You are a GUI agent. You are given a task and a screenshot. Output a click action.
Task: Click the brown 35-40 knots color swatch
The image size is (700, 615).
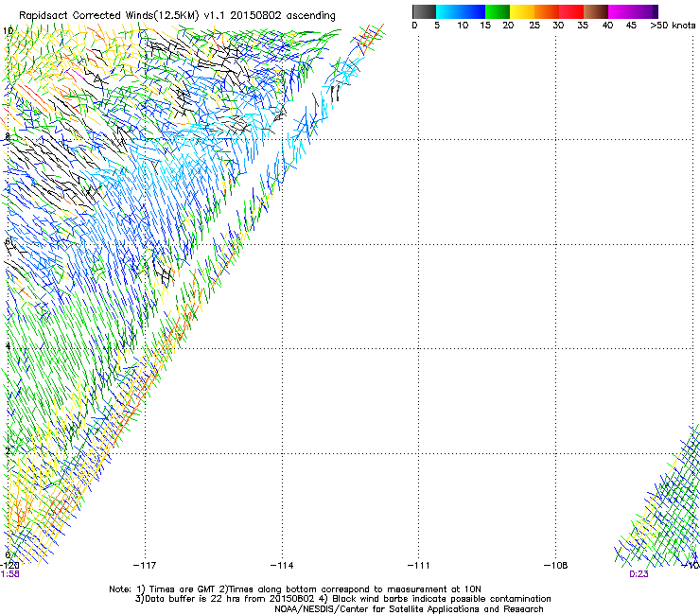click(596, 11)
